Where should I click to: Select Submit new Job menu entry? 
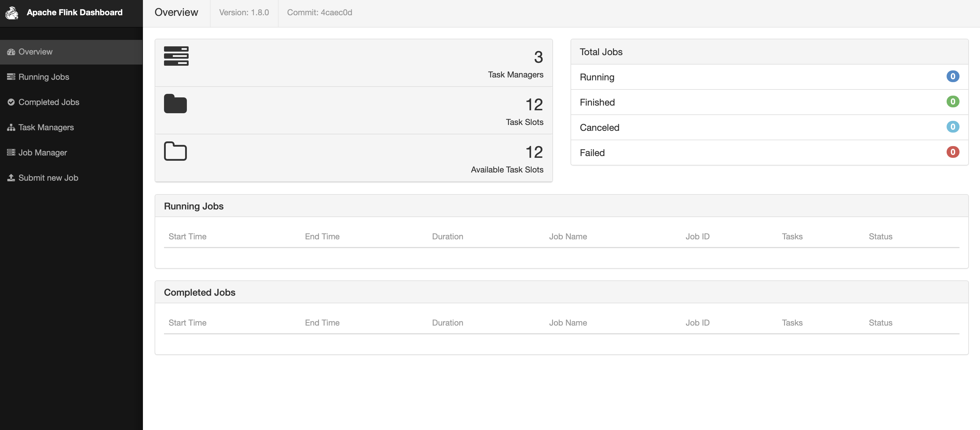tap(48, 178)
